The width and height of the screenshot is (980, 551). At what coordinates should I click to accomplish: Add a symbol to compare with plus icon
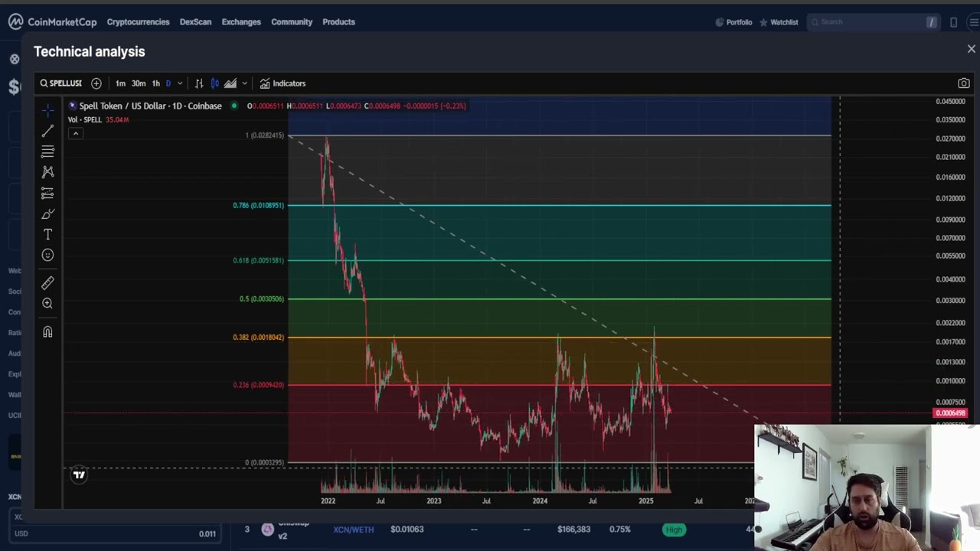(96, 83)
